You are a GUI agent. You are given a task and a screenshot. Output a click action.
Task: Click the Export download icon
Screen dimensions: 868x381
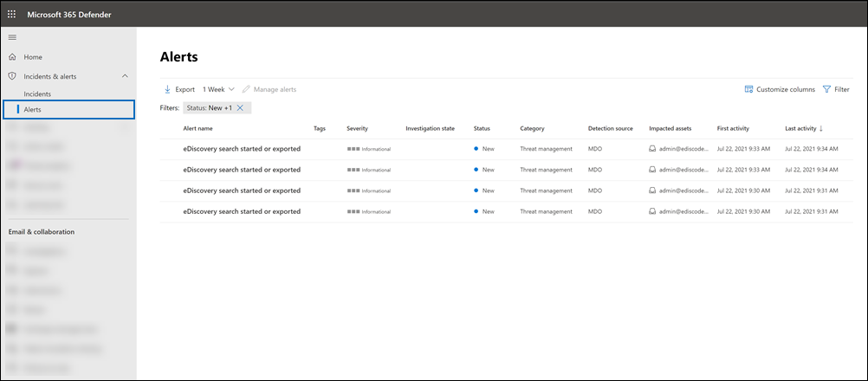pos(167,89)
